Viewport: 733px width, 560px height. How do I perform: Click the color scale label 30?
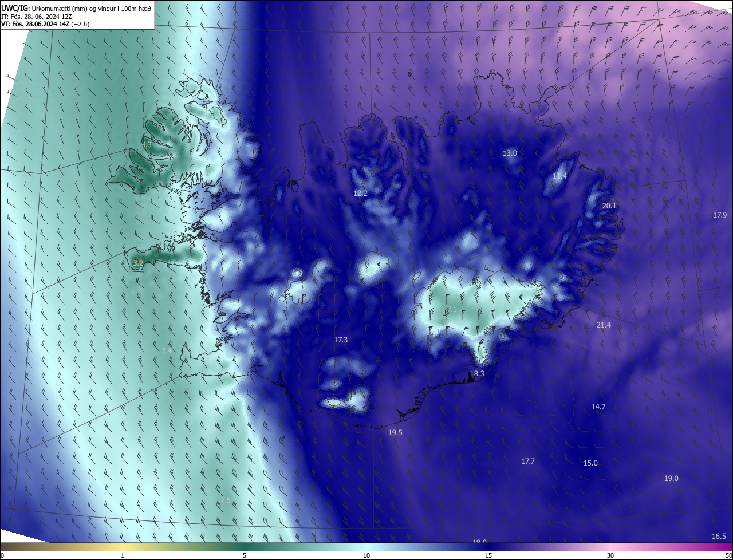coord(610,555)
